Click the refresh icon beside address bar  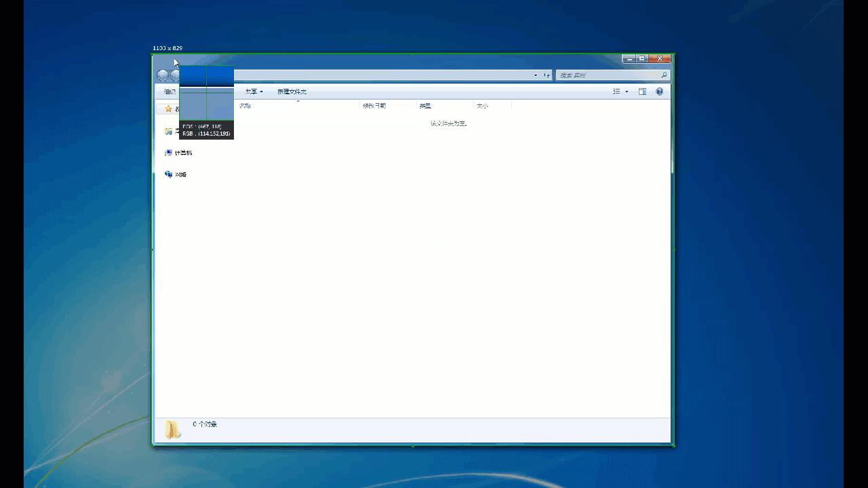(x=547, y=75)
